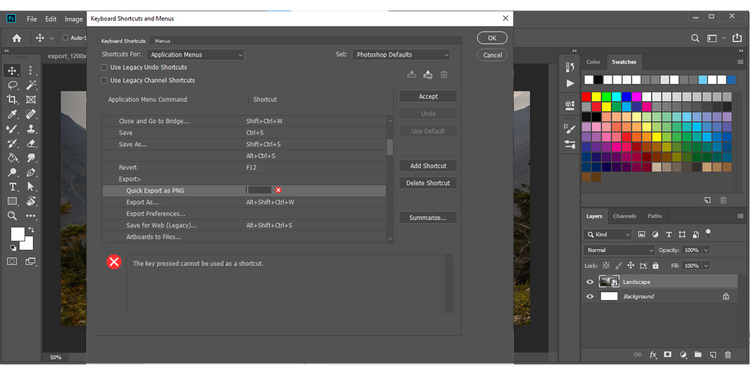Select the Zoom tool in toolbar

coord(12,216)
